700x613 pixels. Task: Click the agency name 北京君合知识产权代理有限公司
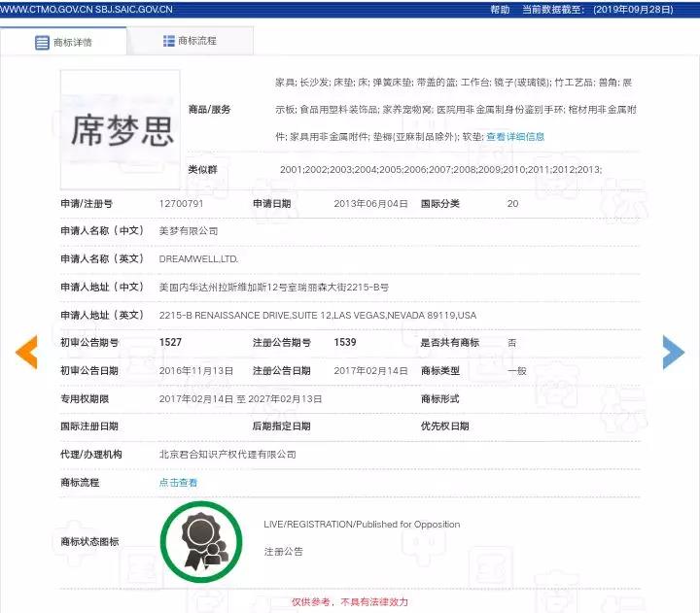coord(227,455)
